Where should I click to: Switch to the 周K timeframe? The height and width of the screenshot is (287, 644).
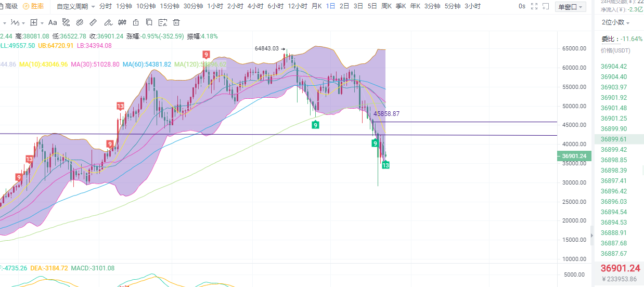(387, 6)
